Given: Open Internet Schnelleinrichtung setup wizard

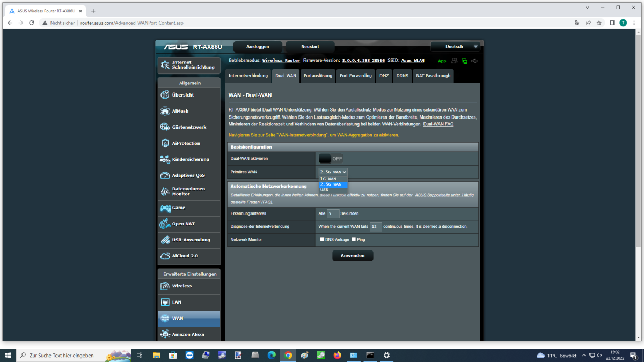Looking at the screenshot, I should [189, 65].
